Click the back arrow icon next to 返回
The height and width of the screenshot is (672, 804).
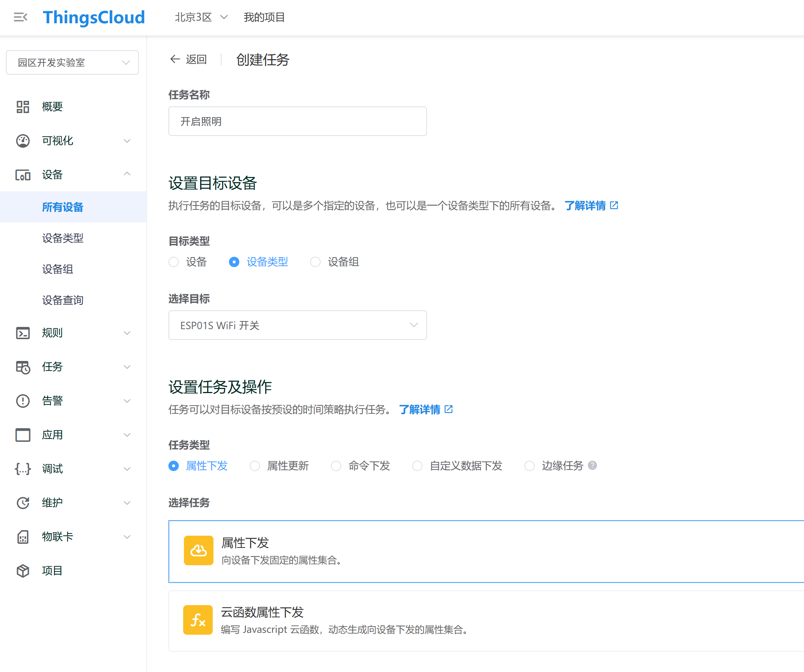tap(175, 59)
